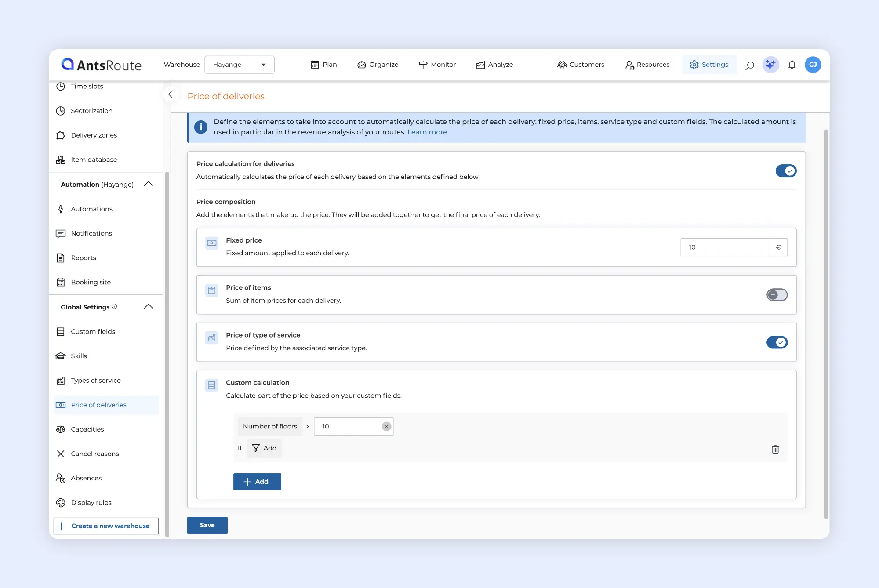
Task: Go to Resources
Action: coord(647,65)
